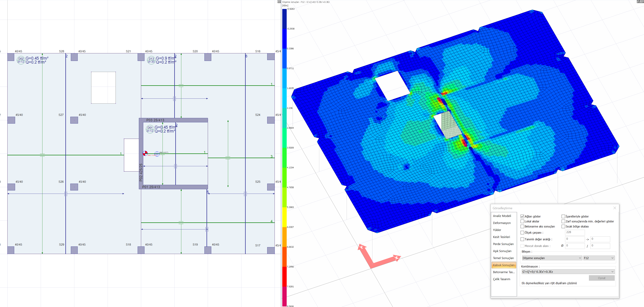The height and width of the screenshot is (307, 644).
Task: Click the red mass center symbol in plan
Action: [x=145, y=153]
